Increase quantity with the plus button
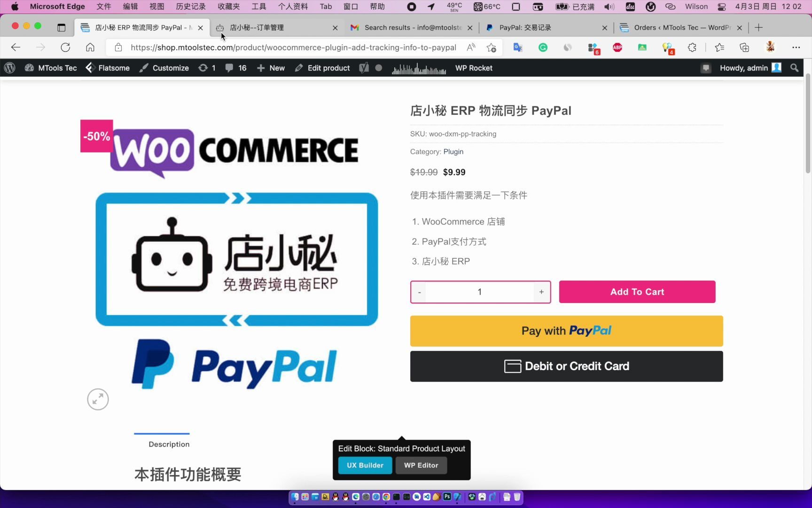 point(541,292)
